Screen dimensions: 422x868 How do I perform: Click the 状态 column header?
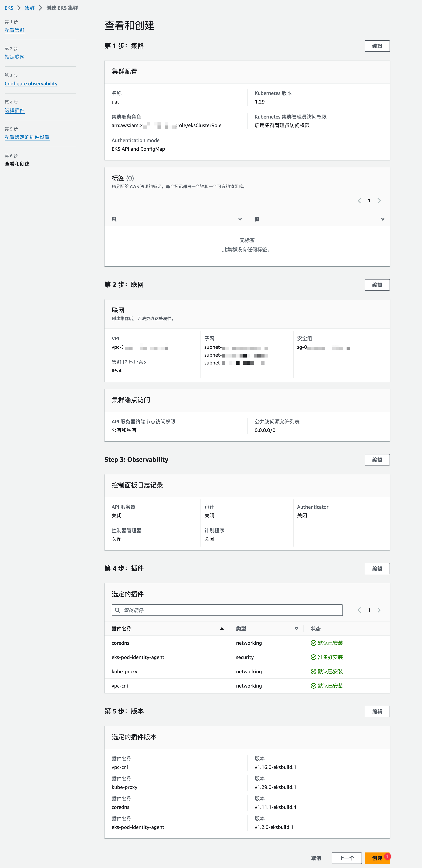pos(316,628)
